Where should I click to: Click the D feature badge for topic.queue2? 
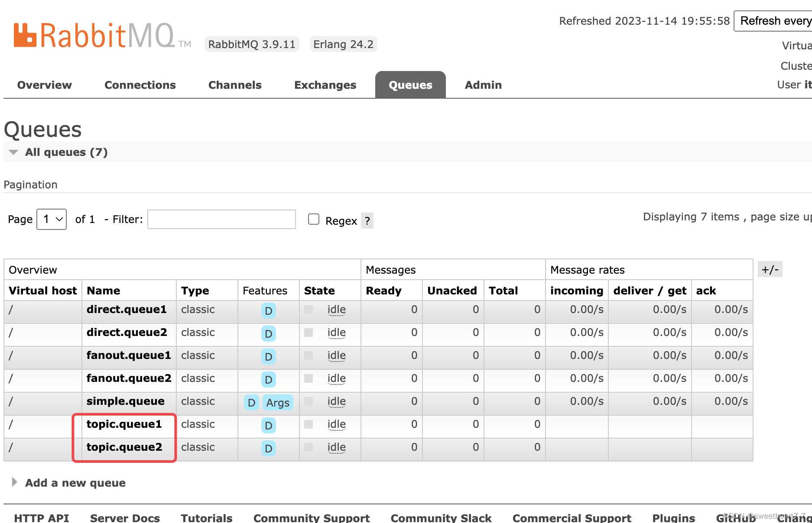point(269,448)
